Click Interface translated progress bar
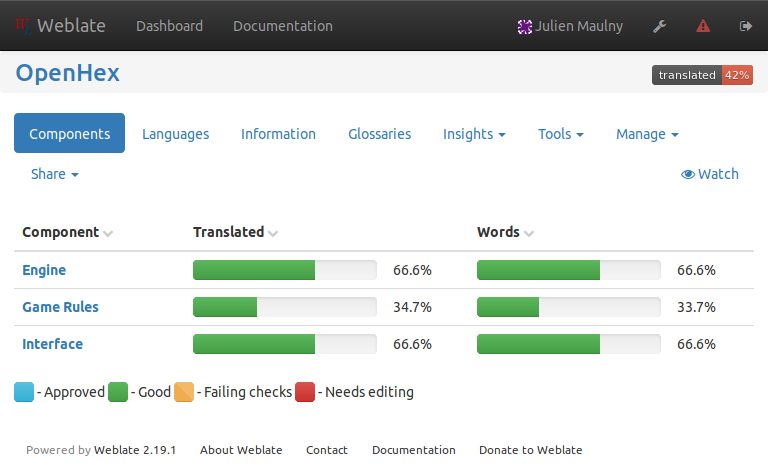Image resolution: width=768 pixels, height=473 pixels. [x=285, y=344]
